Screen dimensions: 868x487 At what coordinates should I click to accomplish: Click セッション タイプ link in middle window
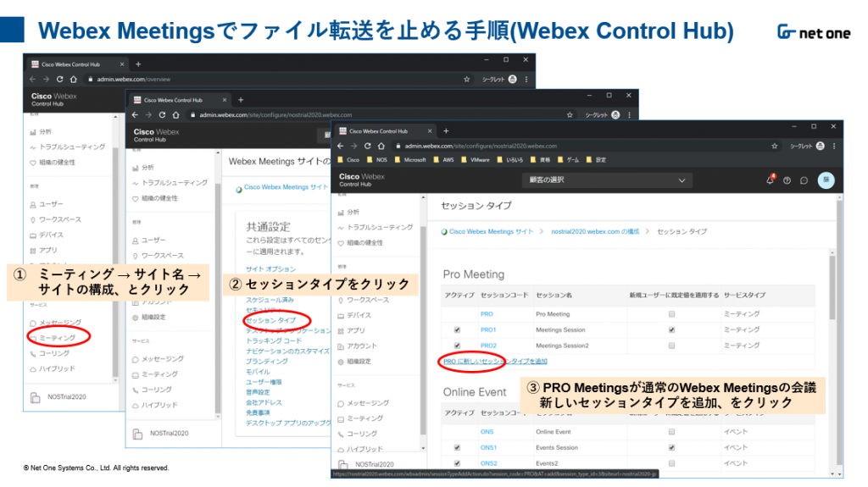(x=271, y=320)
